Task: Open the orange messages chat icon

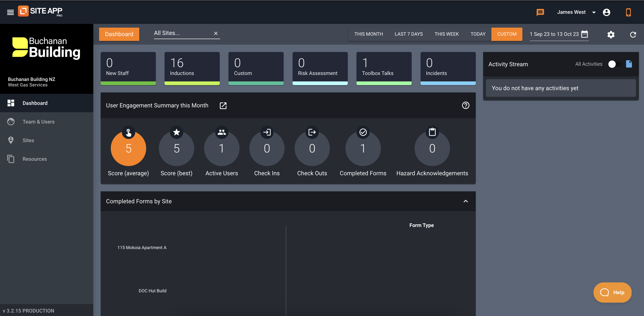Action: click(x=540, y=12)
